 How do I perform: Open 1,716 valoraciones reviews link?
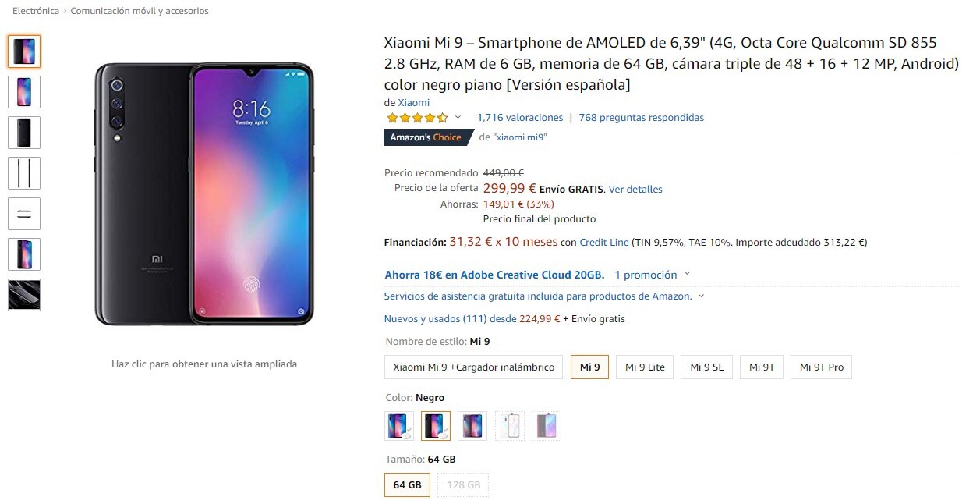[x=520, y=118]
